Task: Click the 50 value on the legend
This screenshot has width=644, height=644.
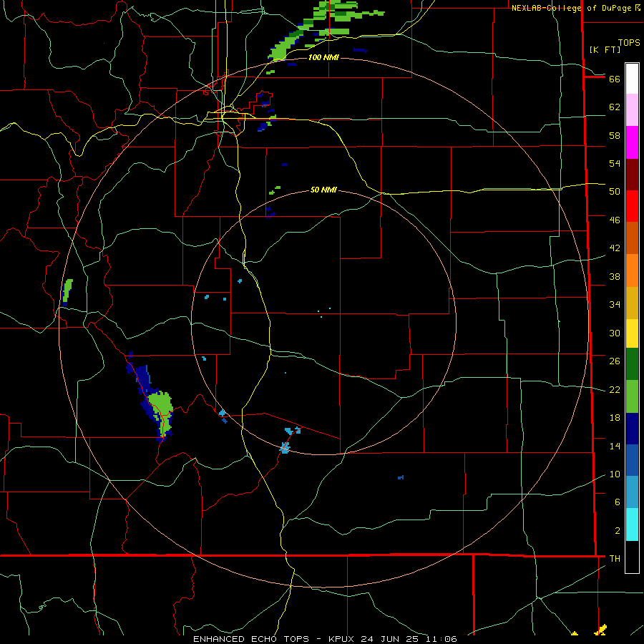Action: (615, 192)
